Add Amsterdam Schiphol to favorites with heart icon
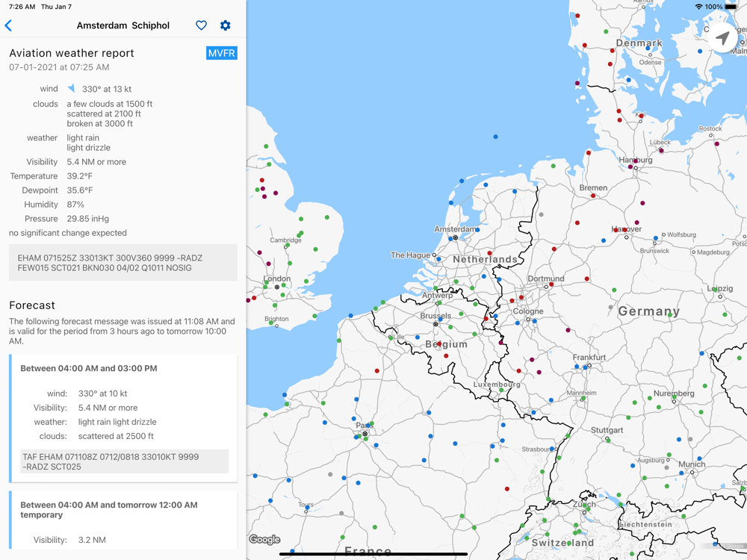This screenshot has width=747, height=560. click(201, 25)
